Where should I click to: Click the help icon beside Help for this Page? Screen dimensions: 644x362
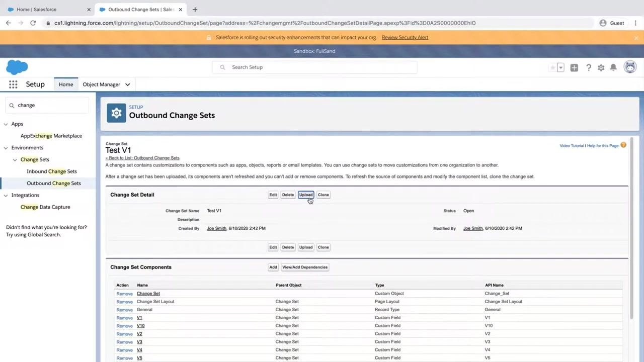click(x=623, y=145)
